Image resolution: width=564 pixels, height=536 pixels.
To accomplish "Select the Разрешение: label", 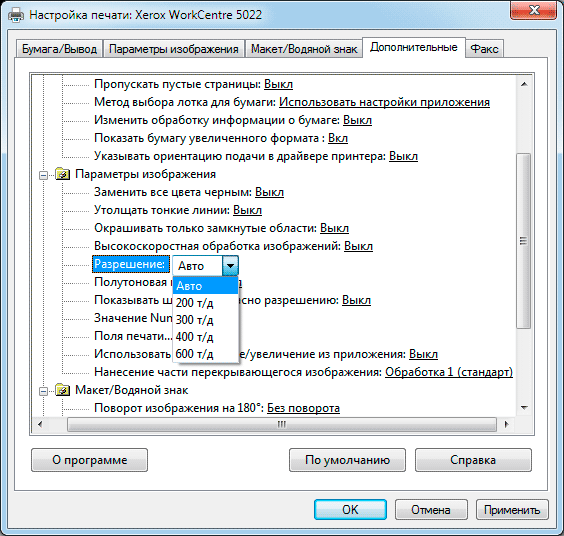I will [131, 264].
